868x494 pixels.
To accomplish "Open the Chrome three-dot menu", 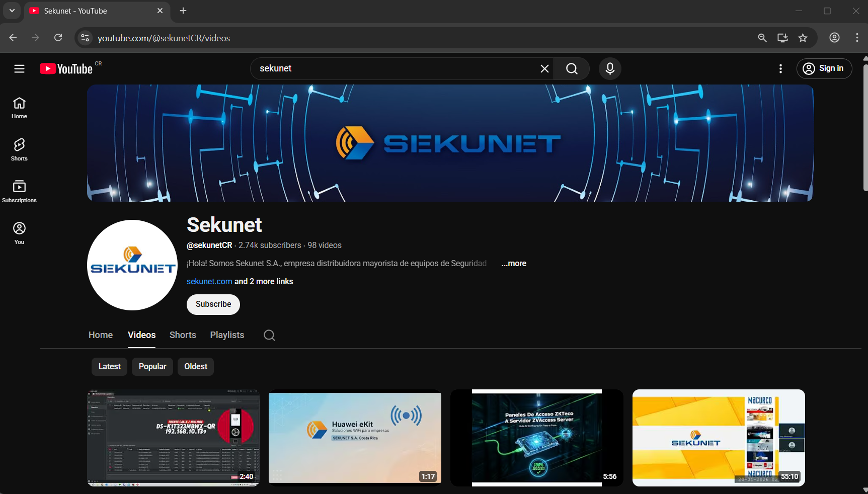I will 857,38.
